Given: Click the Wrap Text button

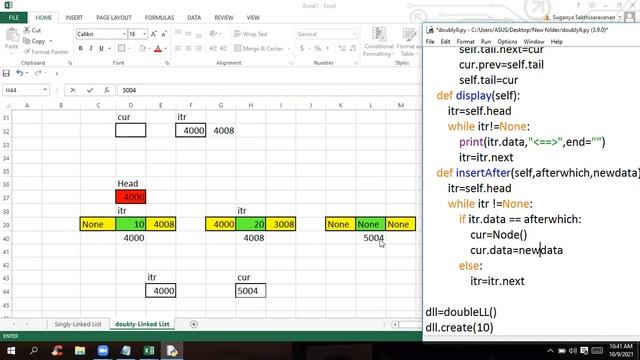Looking at the screenshot, I should (251, 34).
